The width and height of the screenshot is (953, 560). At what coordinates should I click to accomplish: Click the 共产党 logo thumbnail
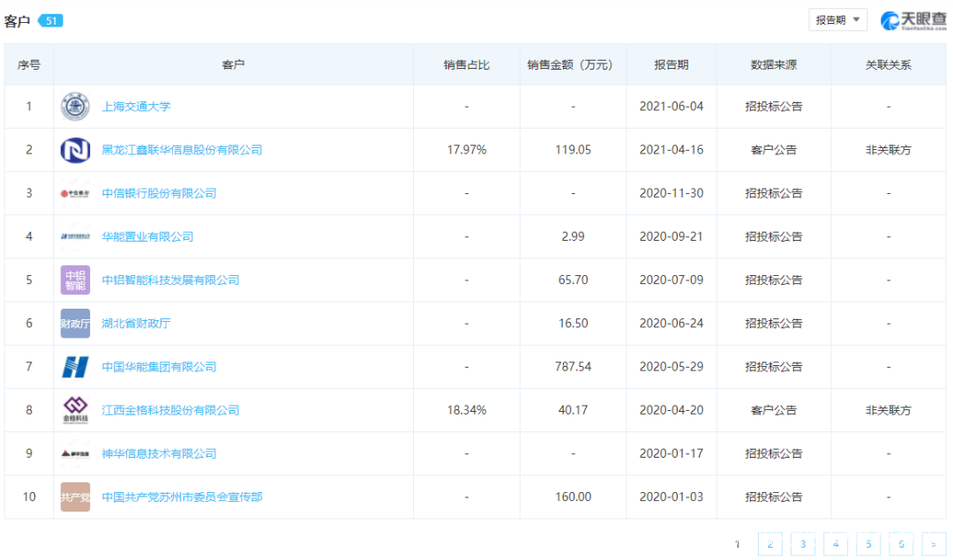(x=75, y=497)
